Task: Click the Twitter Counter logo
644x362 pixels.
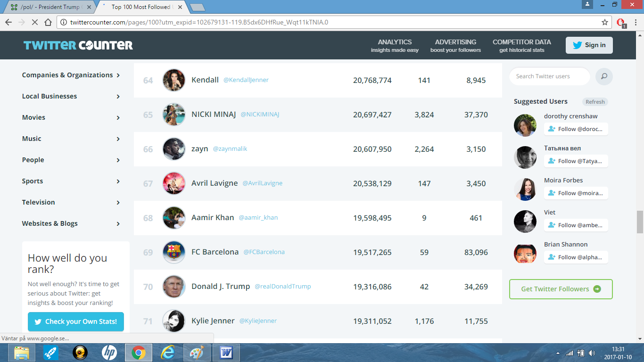Action: pyautogui.click(x=78, y=45)
